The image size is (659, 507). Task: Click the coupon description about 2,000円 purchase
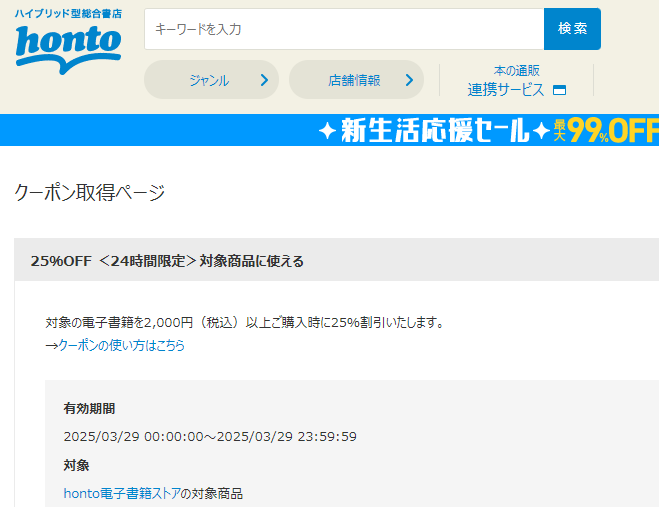pyautogui.click(x=245, y=322)
